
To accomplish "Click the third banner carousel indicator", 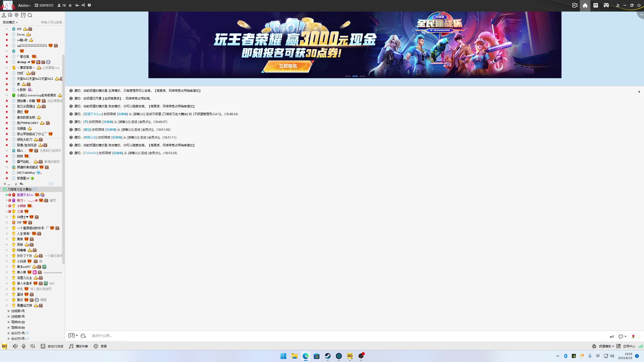I will point(362,76).
